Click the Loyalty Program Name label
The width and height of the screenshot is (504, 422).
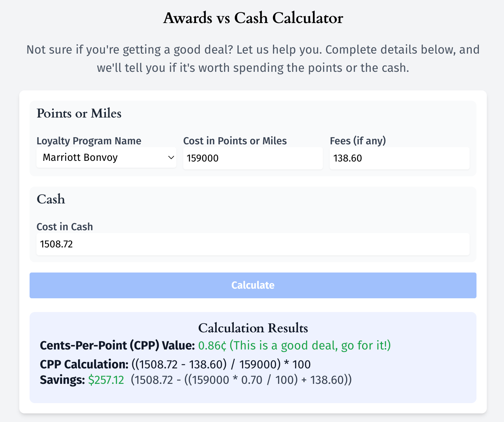[89, 141]
